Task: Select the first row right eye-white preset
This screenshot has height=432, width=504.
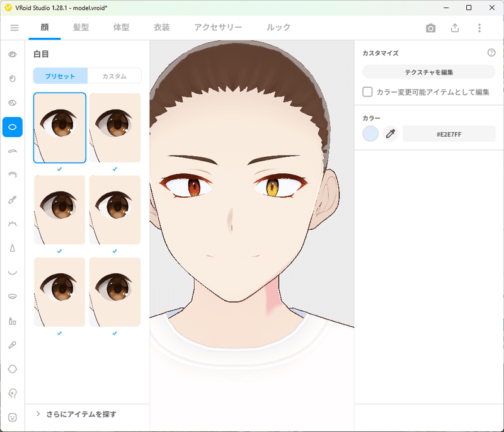Action: 115,128
